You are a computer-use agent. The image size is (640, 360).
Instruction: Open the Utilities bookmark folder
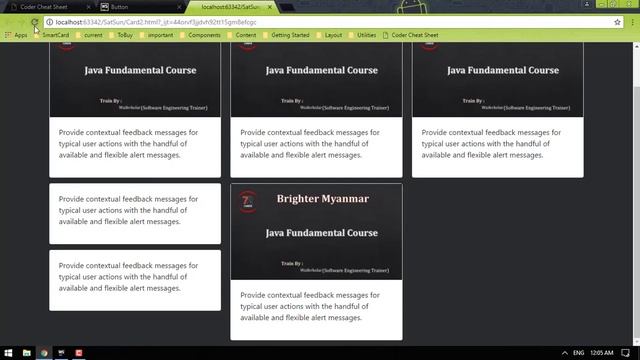pos(362,35)
